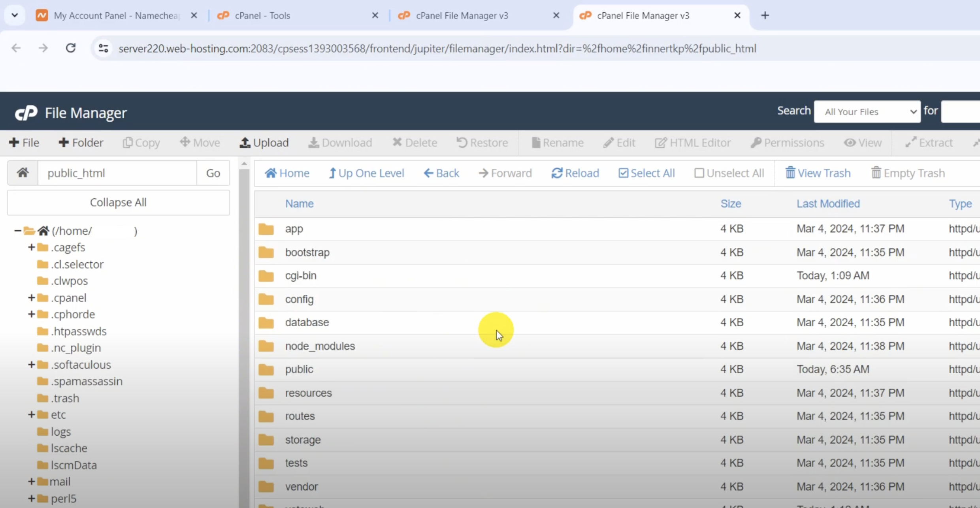Select the storage folder row
The width and height of the screenshot is (980, 508).
pyautogui.click(x=617, y=440)
